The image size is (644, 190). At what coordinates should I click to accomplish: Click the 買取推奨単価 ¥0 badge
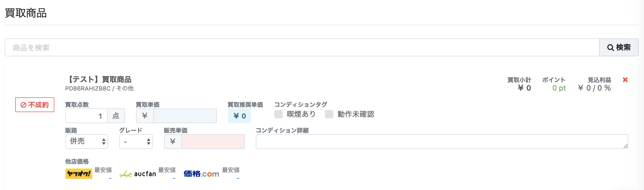click(239, 116)
